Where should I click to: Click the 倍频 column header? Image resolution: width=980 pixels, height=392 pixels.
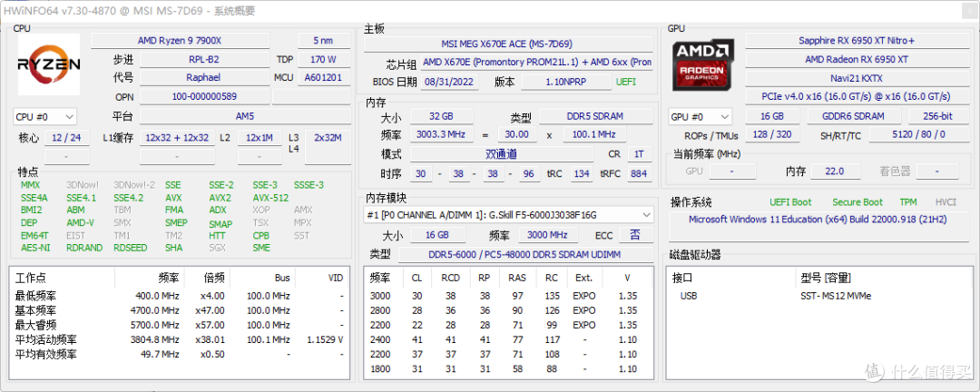(x=214, y=278)
